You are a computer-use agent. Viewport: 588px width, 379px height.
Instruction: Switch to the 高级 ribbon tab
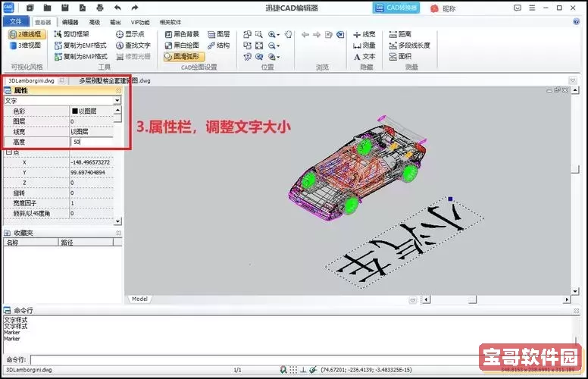(x=95, y=22)
